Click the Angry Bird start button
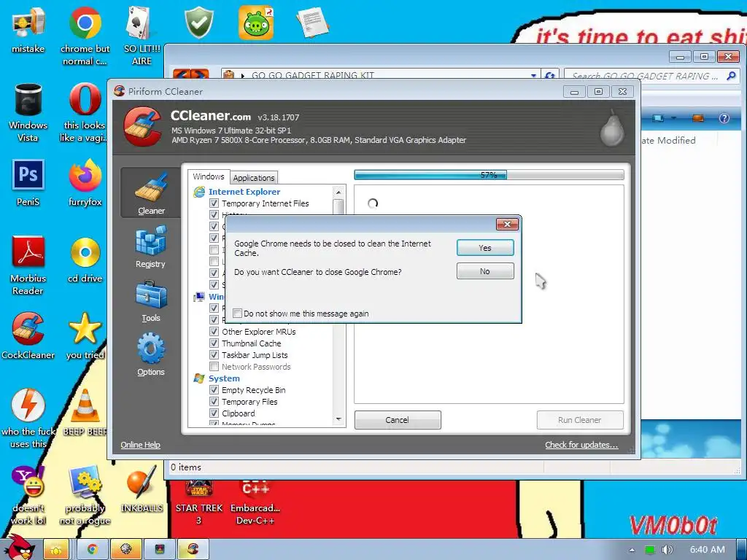The height and width of the screenshot is (560, 747). click(x=19, y=548)
